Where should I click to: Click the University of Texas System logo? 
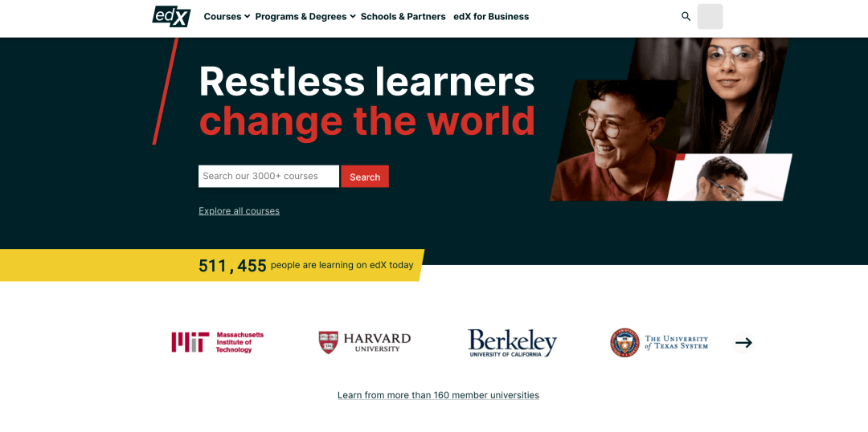(659, 343)
